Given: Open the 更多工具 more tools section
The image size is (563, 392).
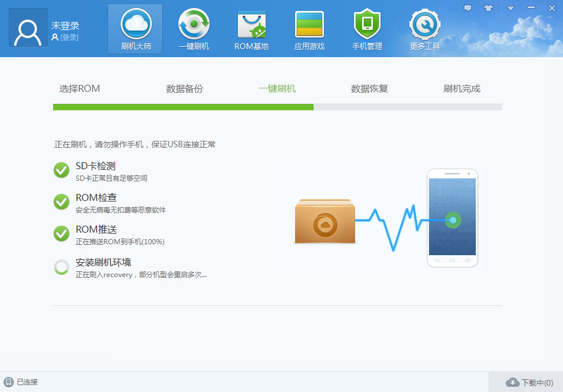Looking at the screenshot, I should pyautogui.click(x=425, y=29).
